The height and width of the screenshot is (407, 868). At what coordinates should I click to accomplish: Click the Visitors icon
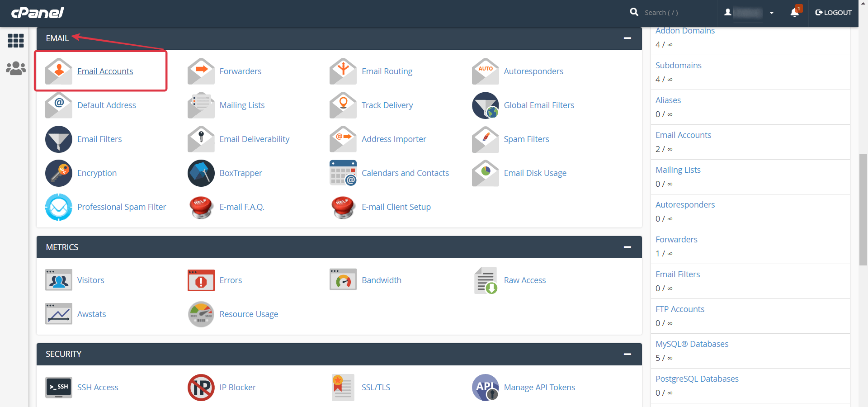tap(59, 280)
